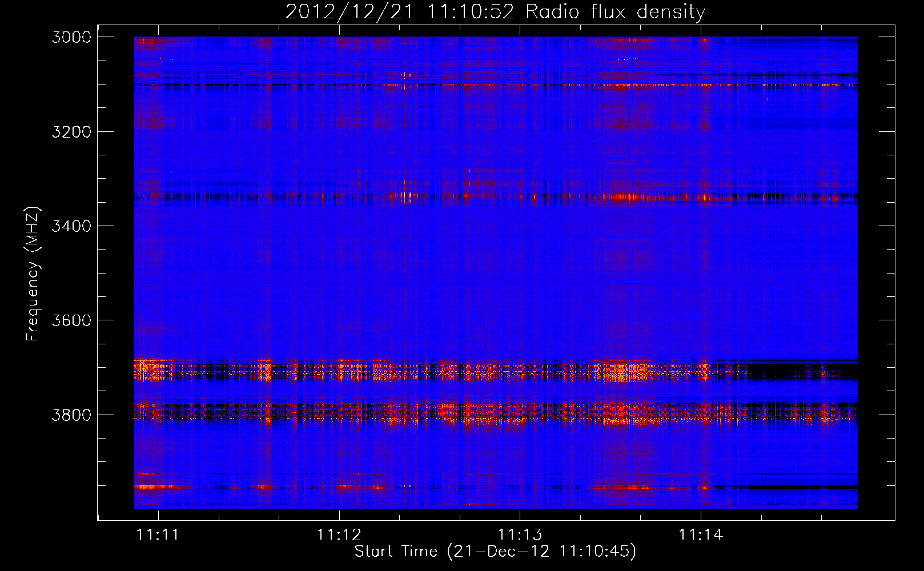Image resolution: width=924 pixels, height=571 pixels.
Task: Click the 11:12 time tick label
Action: click(x=339, y=535)
